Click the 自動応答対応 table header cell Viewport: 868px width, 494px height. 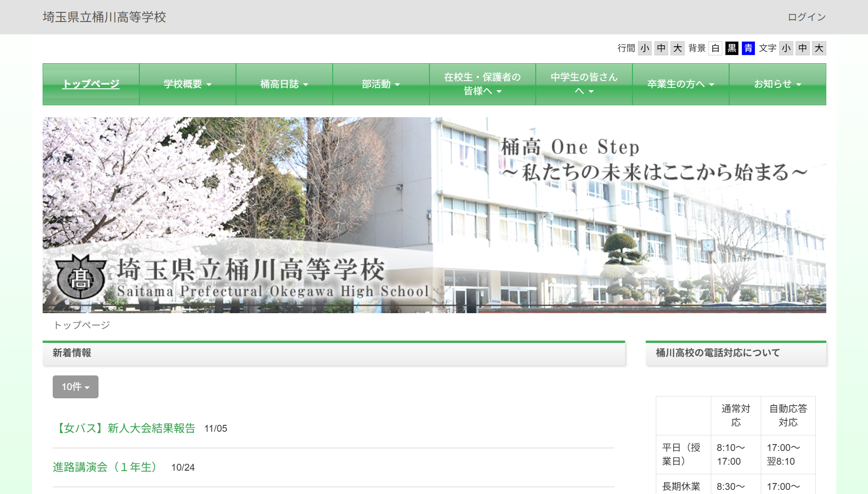(x=788, y=416)
